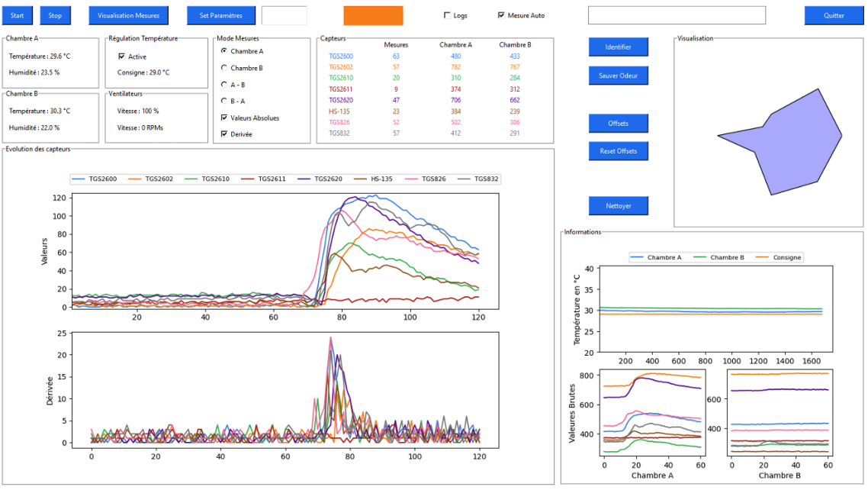The width and height of the screenshot is (868, 490).
Task: Click the Offsets button
Action: [x=618, y=124]
